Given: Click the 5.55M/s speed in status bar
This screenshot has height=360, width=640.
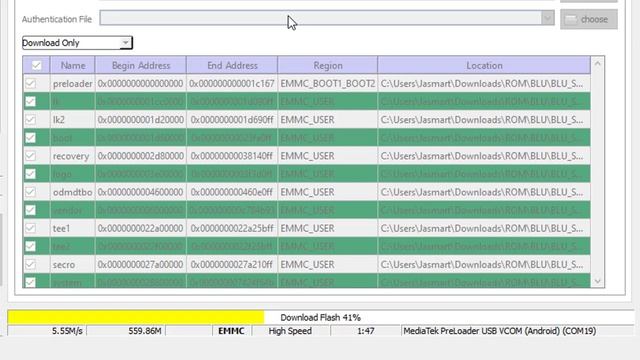Looking at the screenshot, I should (67, 331).
